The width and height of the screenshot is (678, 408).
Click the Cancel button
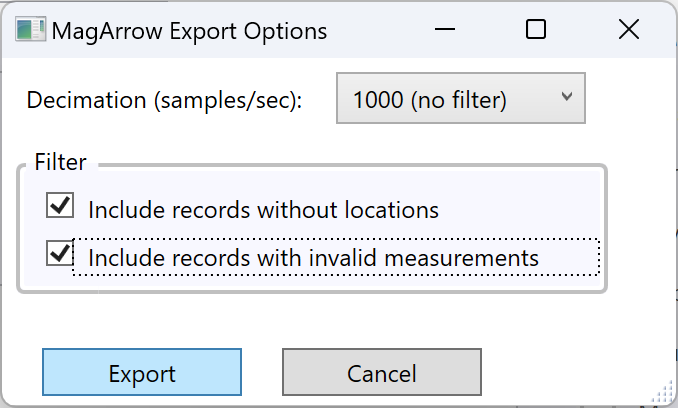[382, 372]
